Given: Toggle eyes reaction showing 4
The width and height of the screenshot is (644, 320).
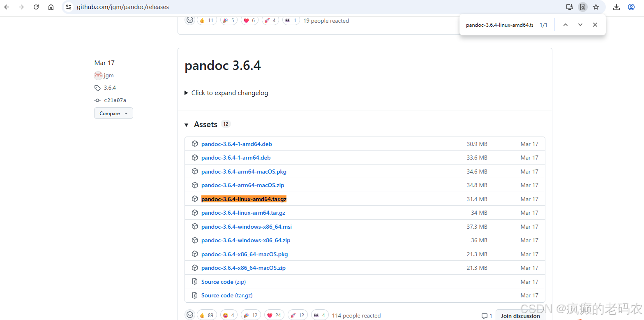Looking at the screenshot, I should tap(320, 315).
